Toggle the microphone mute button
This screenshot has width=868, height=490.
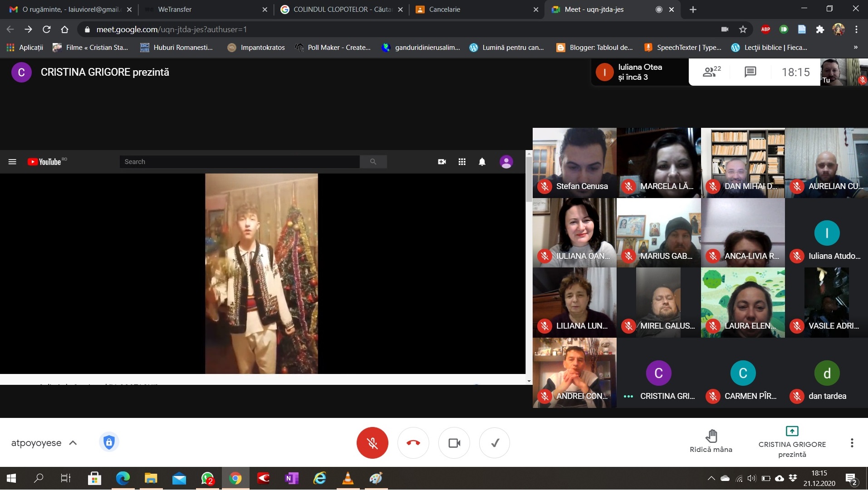372,443
